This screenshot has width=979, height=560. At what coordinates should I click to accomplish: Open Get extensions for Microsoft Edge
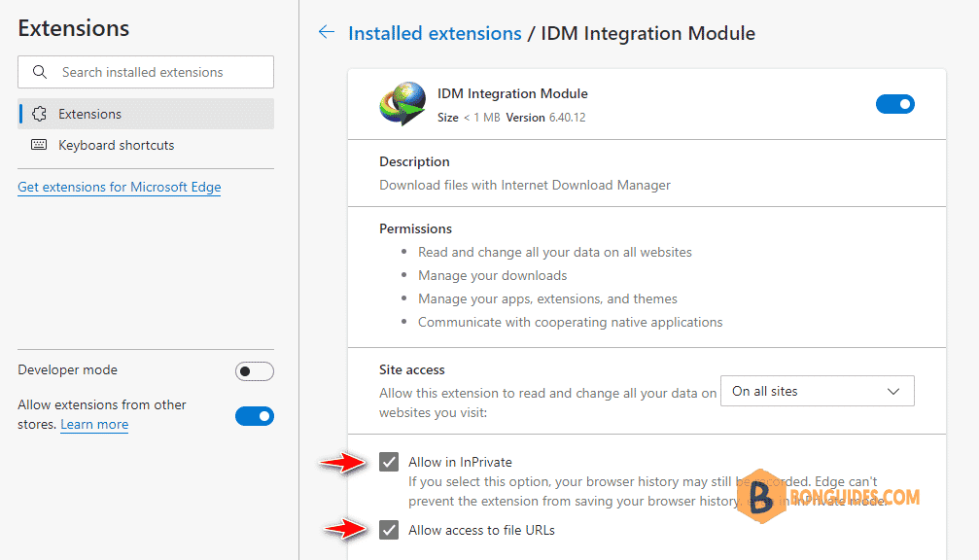pos(119,187)
